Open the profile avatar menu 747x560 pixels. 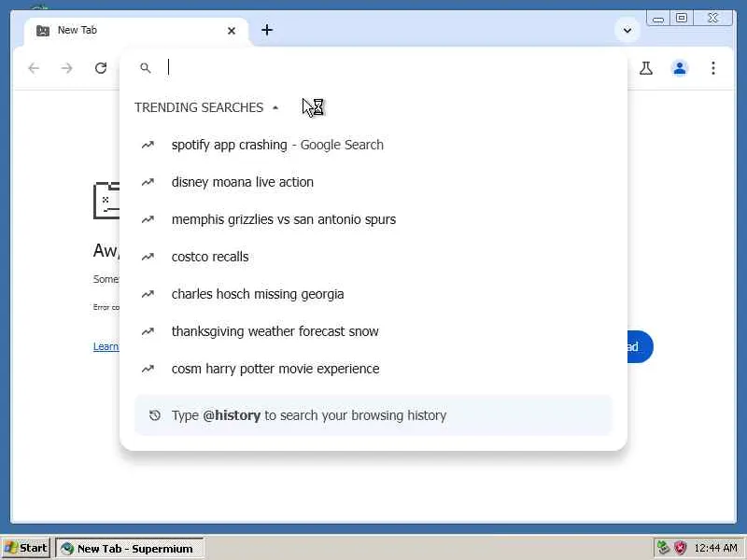(680, 68)
